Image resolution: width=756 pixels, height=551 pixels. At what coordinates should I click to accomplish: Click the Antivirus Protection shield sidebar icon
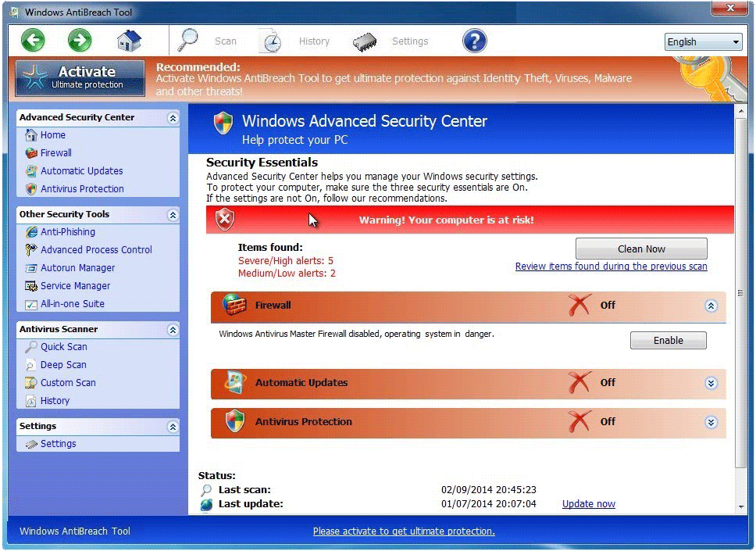coord(31,188)
